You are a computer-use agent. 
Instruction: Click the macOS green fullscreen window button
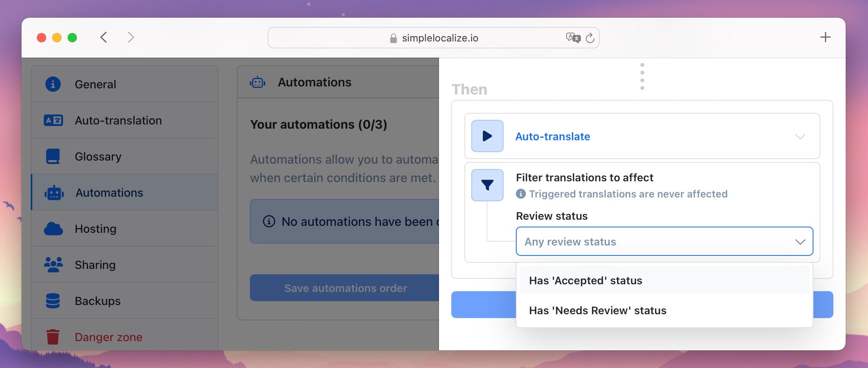tap(72, 38)
